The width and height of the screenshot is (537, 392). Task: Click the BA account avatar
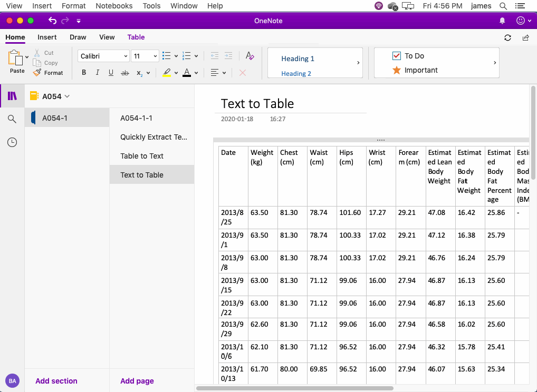point(12,381)
